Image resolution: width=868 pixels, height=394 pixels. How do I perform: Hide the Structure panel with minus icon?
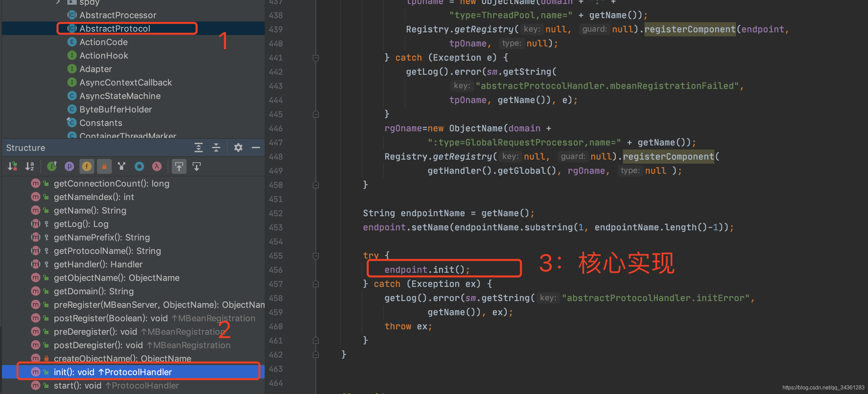tap(256, 147)
